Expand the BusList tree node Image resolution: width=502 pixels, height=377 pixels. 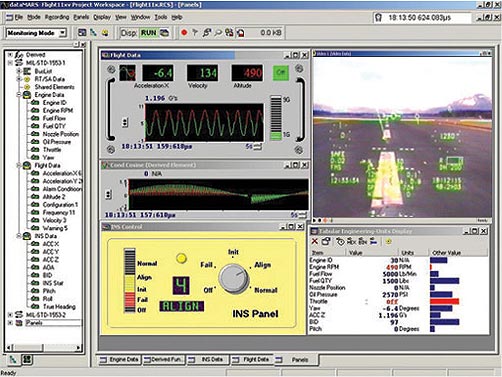pos(19,71)
